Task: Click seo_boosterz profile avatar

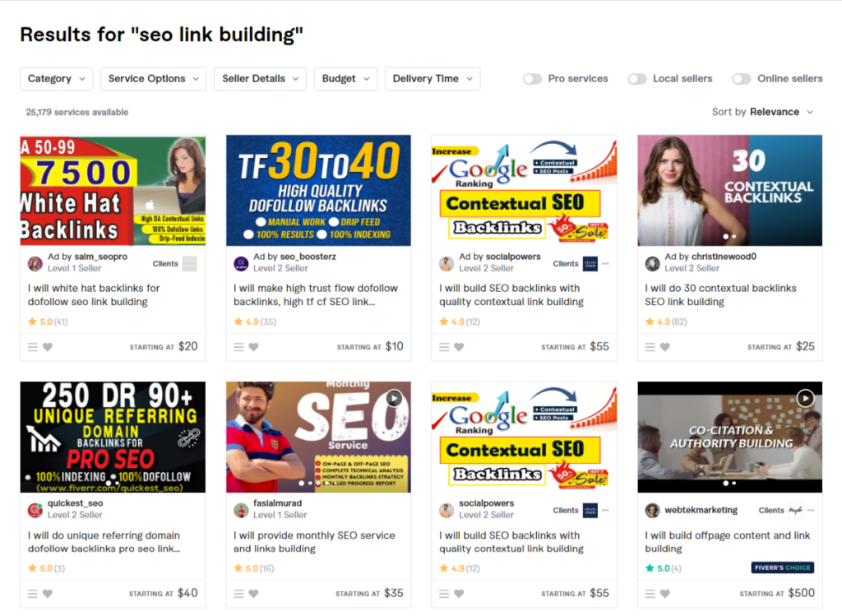Action: [241, 263]
